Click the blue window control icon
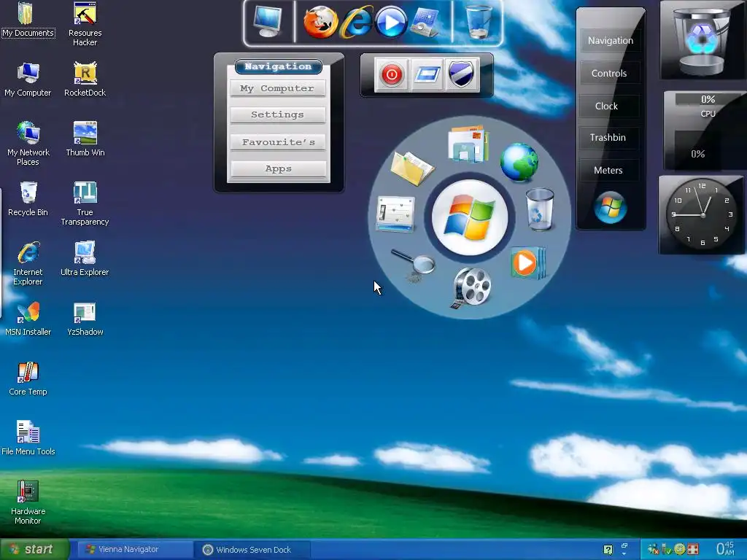Screen dimensions: 747x560 point(426,75)
